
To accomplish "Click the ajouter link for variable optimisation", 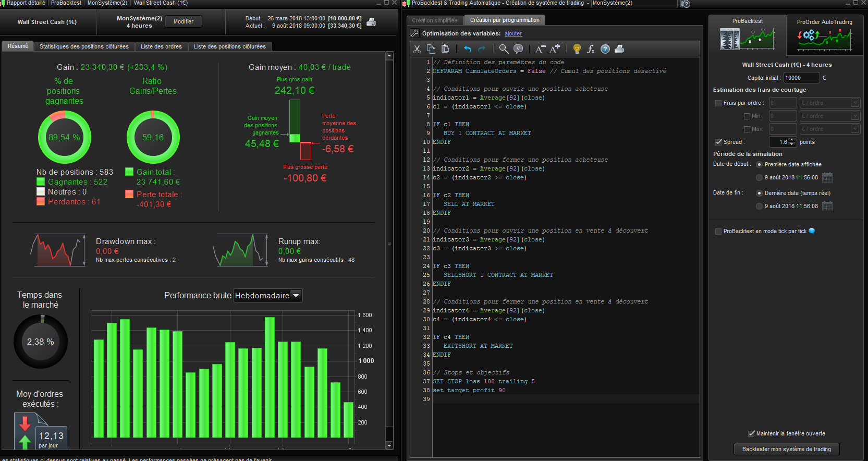I will pyautogui.click(x=513, y=34).
